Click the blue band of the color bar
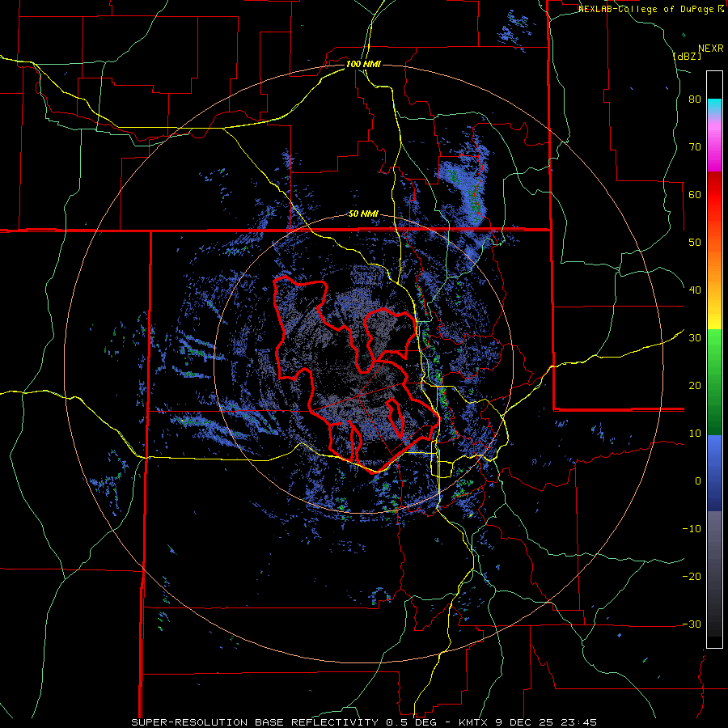 pyautogui.click(x=714, y=473)
